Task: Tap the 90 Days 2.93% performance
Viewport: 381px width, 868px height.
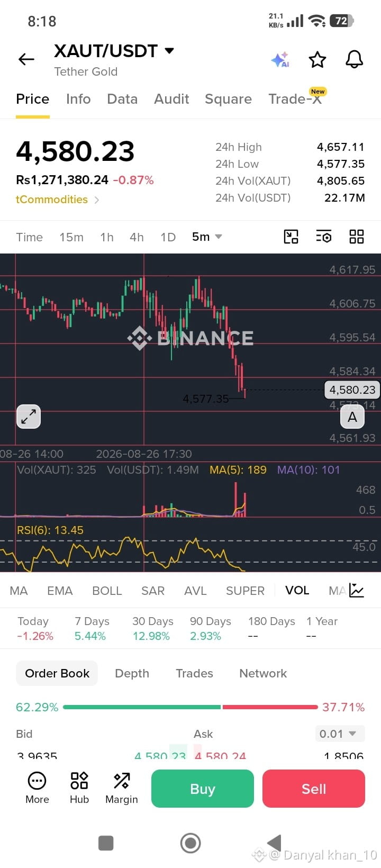Action: pyautogui.click(x=211, y=628)
